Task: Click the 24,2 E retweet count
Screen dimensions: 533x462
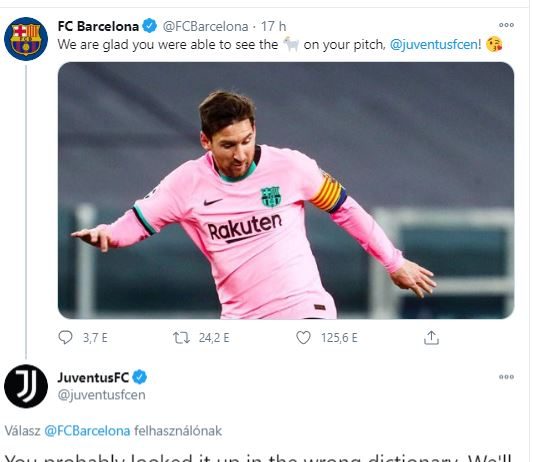Action: coord(214,338)
